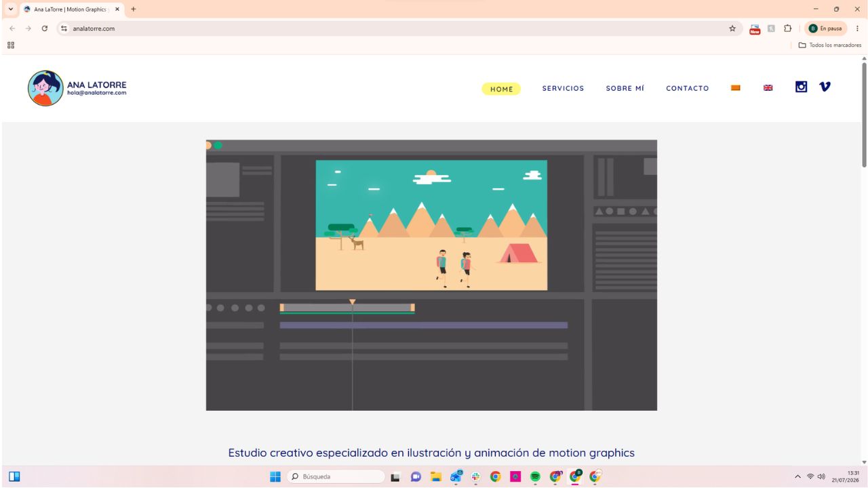Open the Vimeo profile icon
Screen dimensions: 868x488
coord(825,87)
